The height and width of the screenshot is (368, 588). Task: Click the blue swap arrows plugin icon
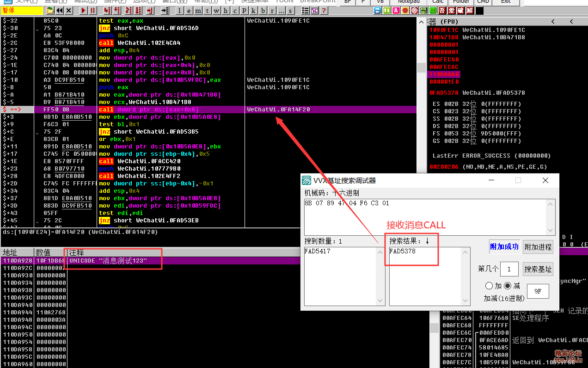coord(378,10)
